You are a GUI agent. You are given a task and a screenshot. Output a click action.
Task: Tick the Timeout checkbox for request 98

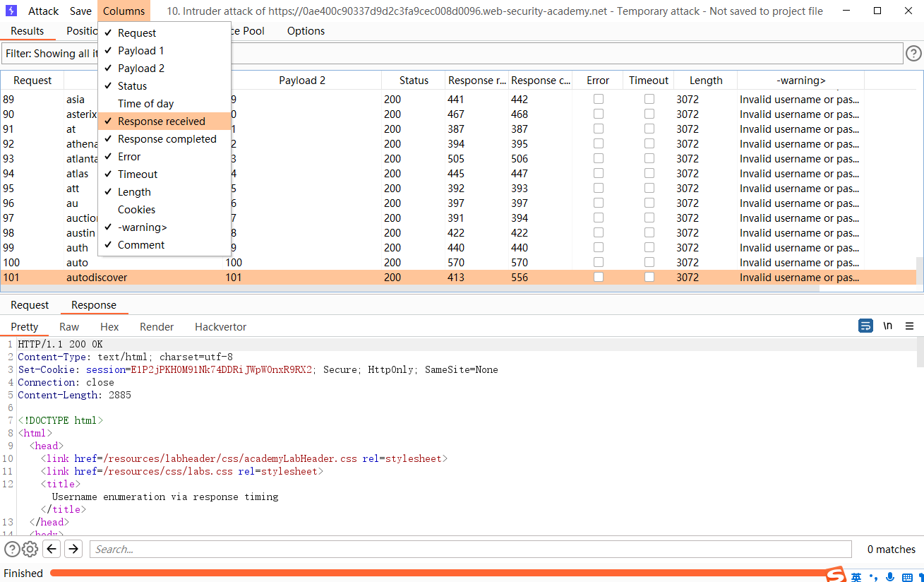pyautogui.click(x=649, y=232)
